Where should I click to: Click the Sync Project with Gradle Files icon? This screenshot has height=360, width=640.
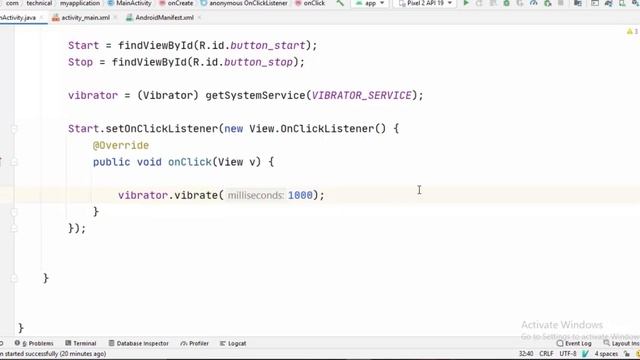click(609, 3)
